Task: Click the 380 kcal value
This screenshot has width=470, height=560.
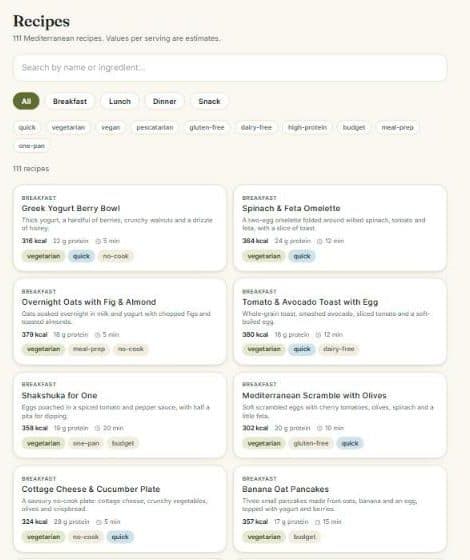Action: point(255,335)
